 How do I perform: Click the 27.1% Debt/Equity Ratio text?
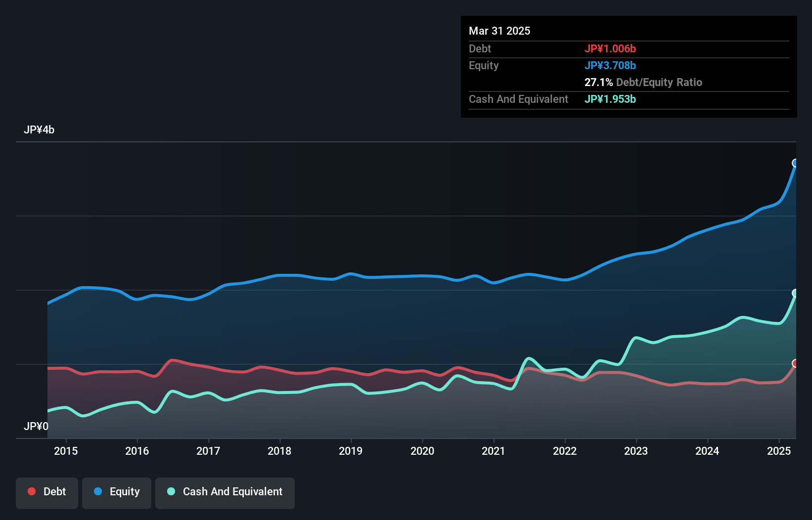click(643, 82)
